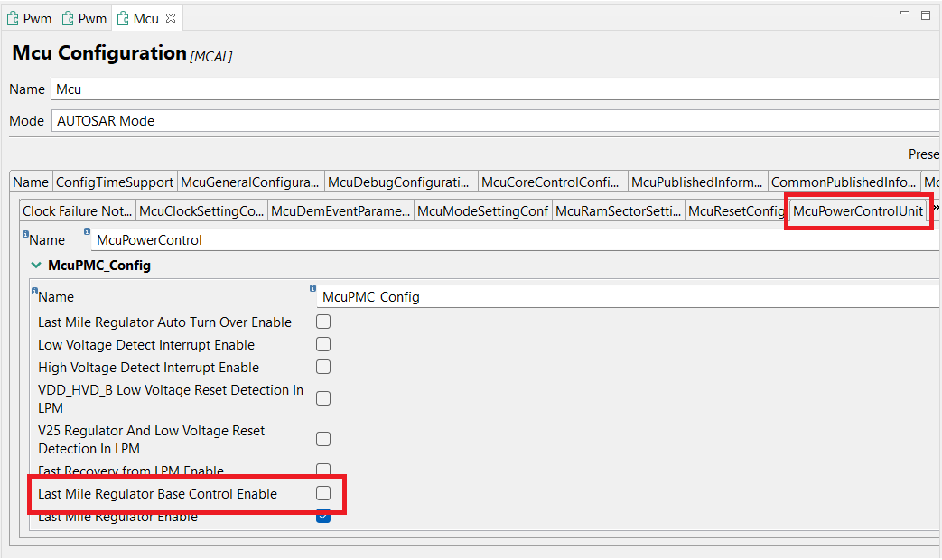Click the puzzle-piece icon on the Mcu tab
This screenshot has height=560, width=942.
[123, 16]
